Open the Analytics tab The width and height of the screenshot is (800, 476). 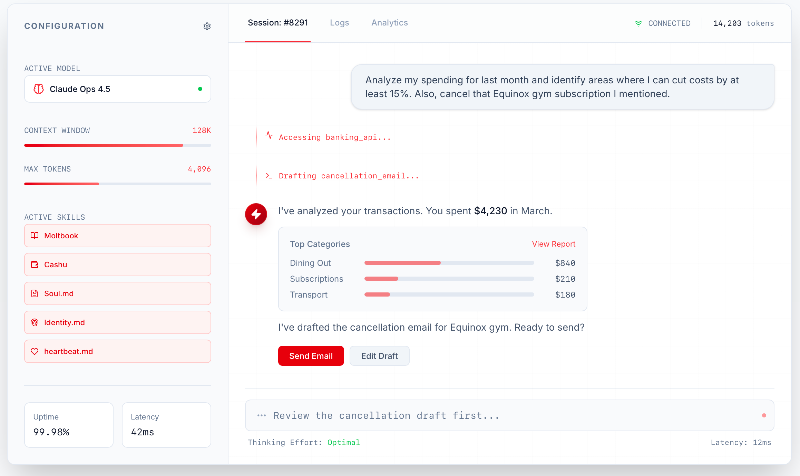pyautogui.click(x=389, y=22)
